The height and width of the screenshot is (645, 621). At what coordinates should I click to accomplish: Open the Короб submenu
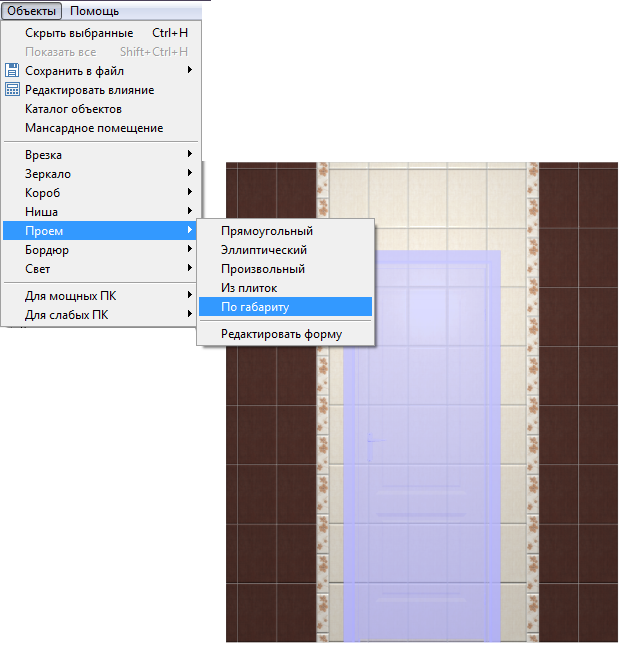[101, 193]
